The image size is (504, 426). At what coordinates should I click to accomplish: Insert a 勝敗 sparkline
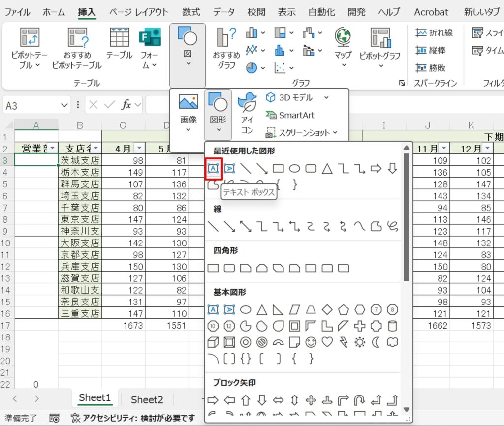click(430, 68)
